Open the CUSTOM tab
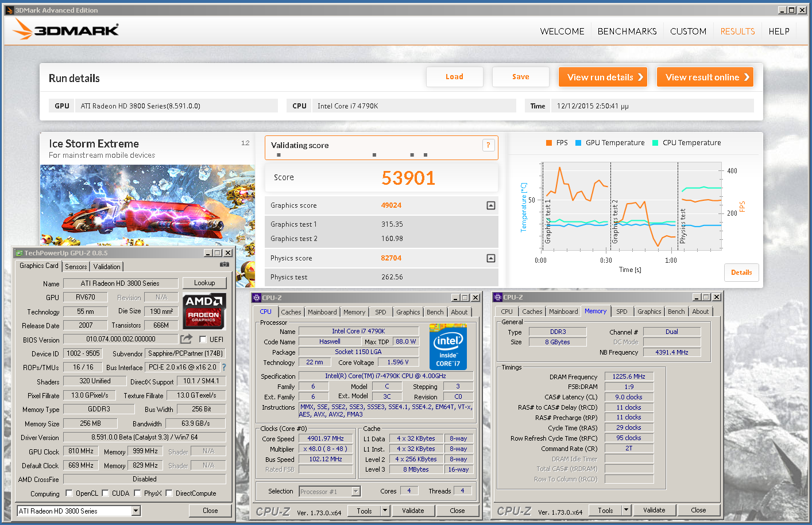 tap(688, 32)
